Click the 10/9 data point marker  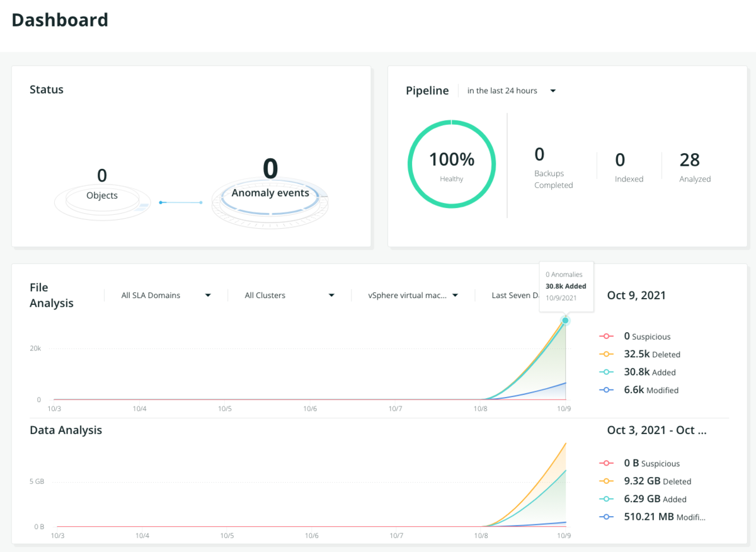pos(565,321)
